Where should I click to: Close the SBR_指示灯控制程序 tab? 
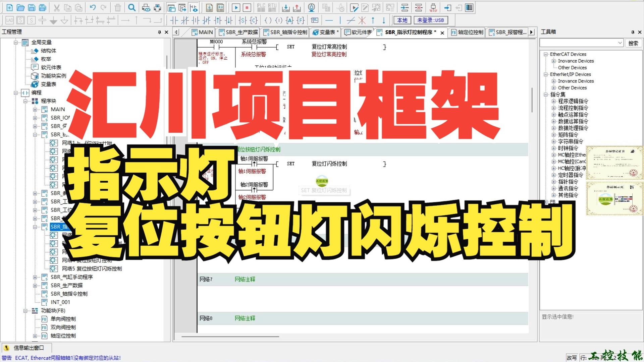coord(442,33)
